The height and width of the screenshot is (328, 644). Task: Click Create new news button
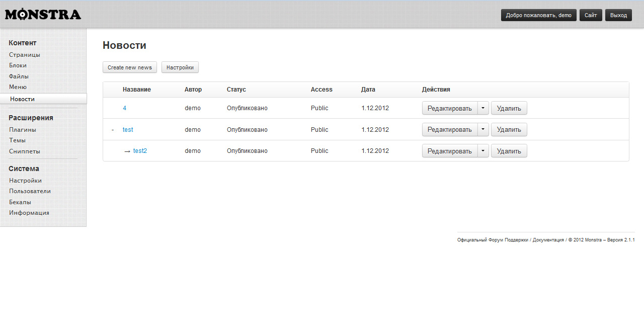129,67
